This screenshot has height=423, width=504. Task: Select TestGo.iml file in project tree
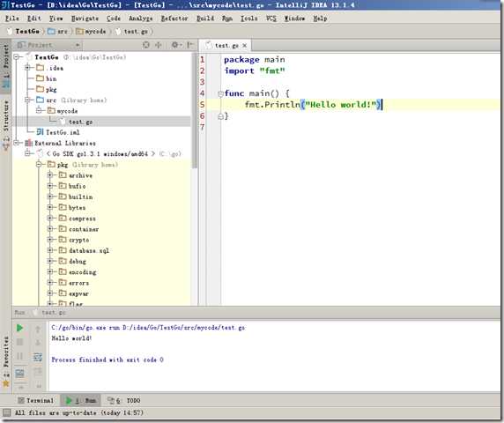point(58,132)
